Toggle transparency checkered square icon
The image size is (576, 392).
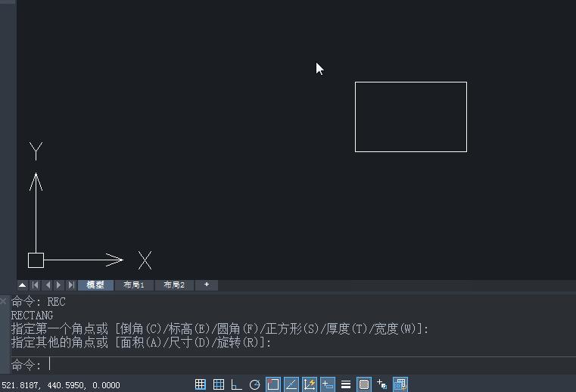pyautogui.click(x=364, y=384)
